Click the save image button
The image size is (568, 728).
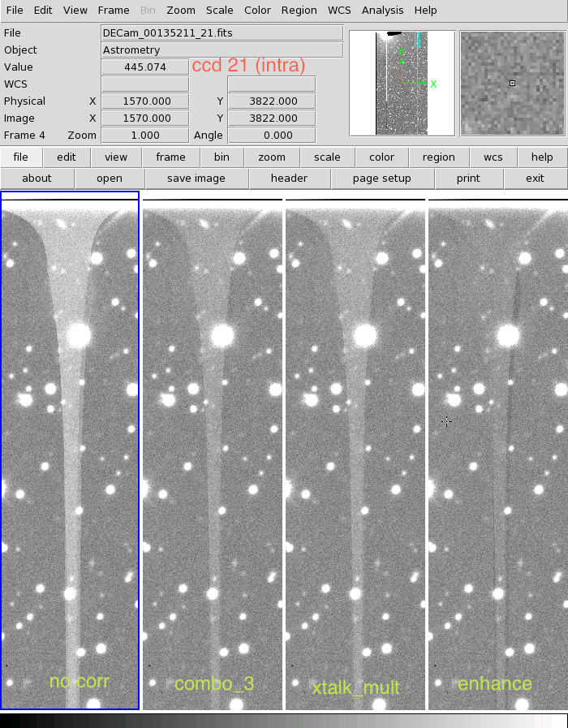(196, 179)
